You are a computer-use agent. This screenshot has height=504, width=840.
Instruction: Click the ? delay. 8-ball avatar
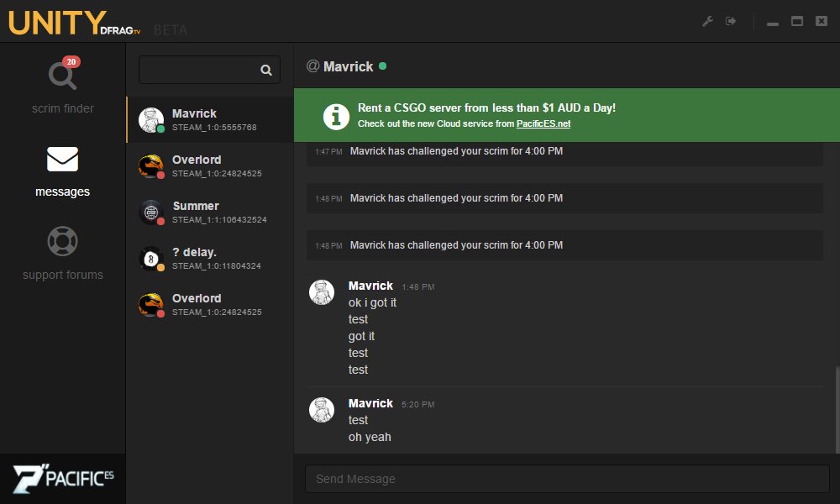coord(151,259)
